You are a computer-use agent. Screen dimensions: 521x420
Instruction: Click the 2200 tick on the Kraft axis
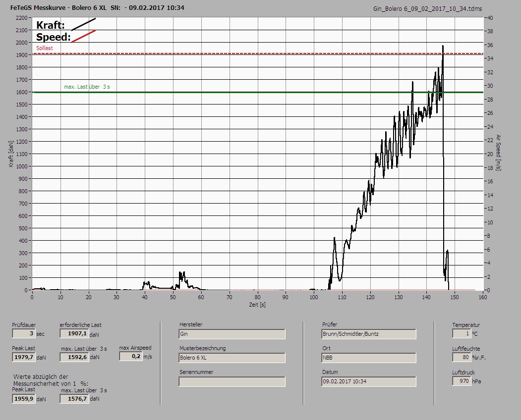21,18
